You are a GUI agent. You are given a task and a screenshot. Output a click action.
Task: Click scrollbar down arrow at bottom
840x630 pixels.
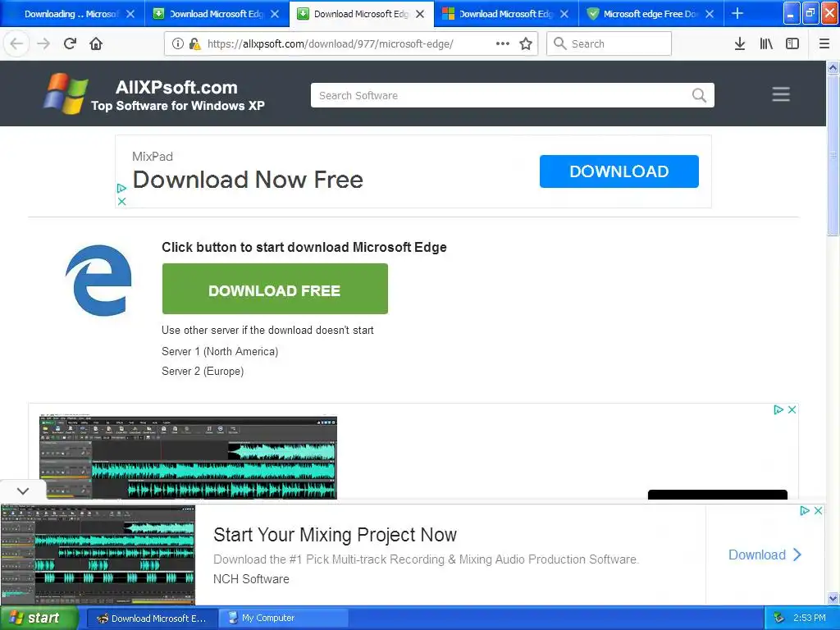click(x=833, y=598)
